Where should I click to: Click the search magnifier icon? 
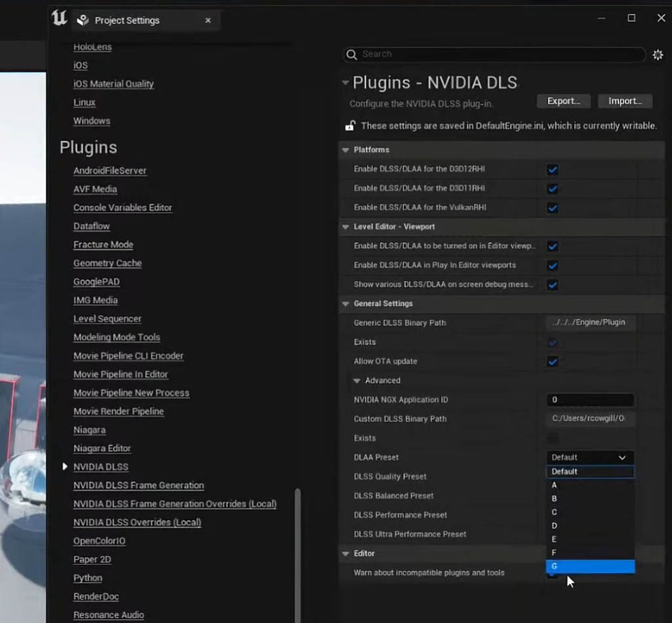(352, 54)
